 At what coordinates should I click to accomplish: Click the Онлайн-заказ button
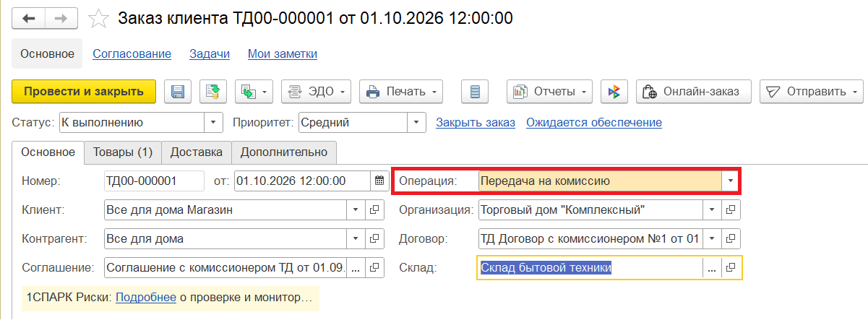point(694,92)
